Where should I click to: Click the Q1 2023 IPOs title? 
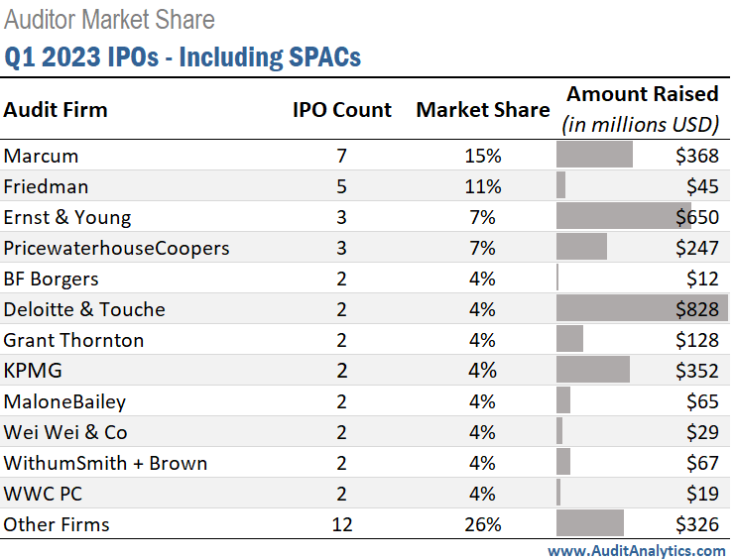tap(183, 56)
